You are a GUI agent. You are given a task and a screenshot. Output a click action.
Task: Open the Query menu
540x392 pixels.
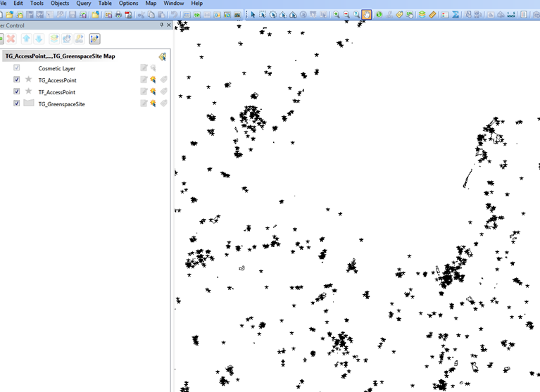click(83, 3)
